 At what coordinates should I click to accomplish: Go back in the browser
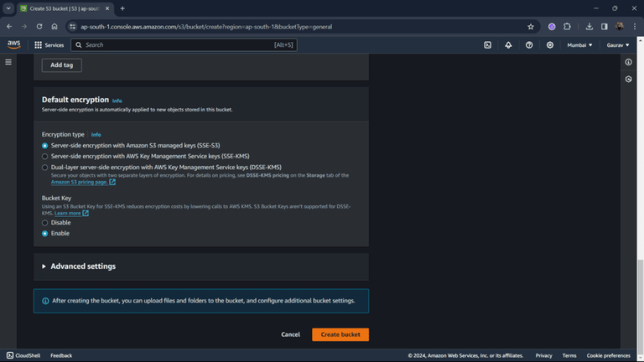pos(9,27)
